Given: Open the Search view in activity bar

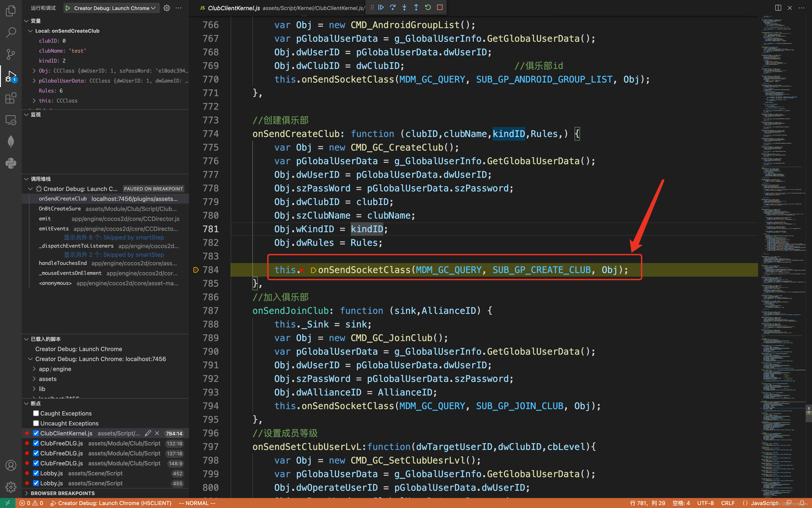Looking at the screenshot, I should pyautogui.click(x=11, y=33).
